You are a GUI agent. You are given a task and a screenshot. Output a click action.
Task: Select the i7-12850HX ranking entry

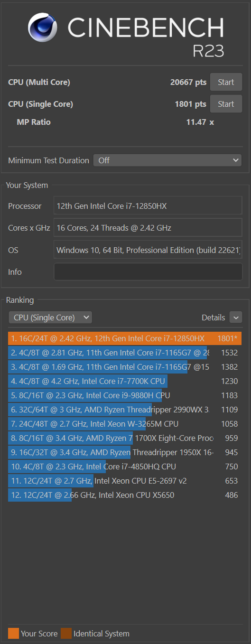(x=125, y=338)
